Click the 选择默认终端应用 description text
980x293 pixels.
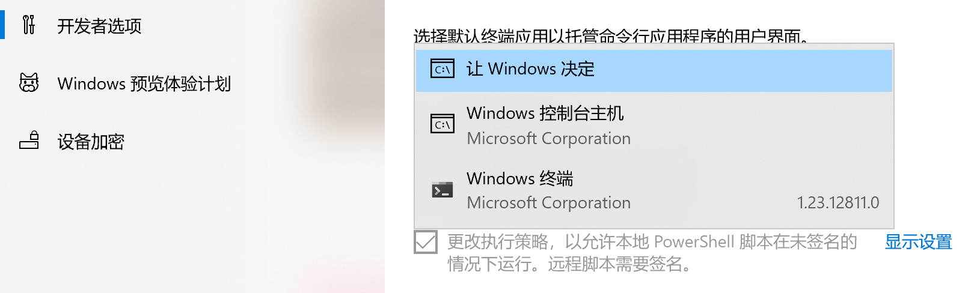pos(610,37)
